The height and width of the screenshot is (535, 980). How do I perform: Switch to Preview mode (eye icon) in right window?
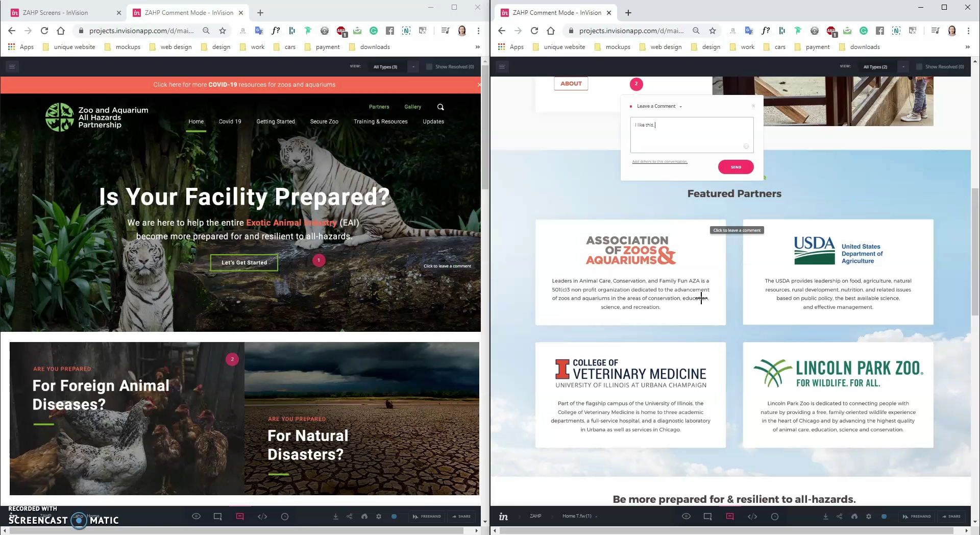coord(686,517)
